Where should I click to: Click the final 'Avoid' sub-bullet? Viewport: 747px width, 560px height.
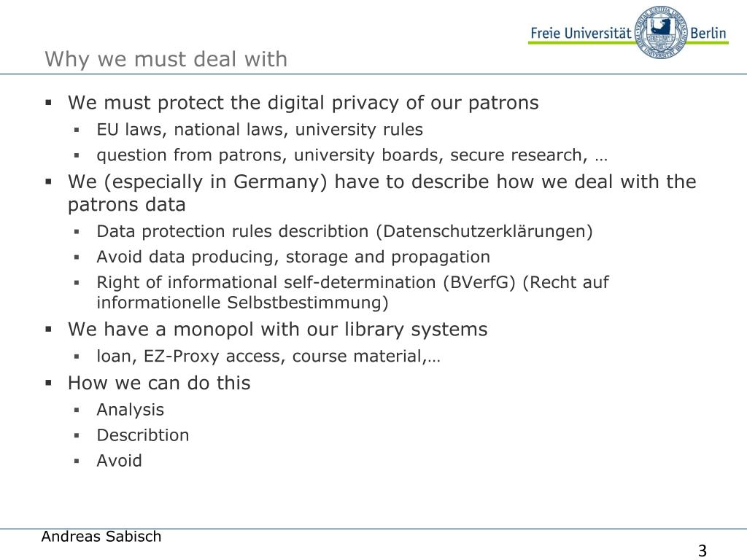(119, 461)
